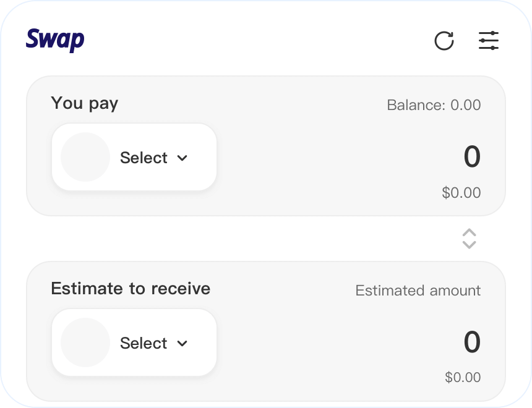Open the swap settings sliders icon

click(x=489, y=41)
